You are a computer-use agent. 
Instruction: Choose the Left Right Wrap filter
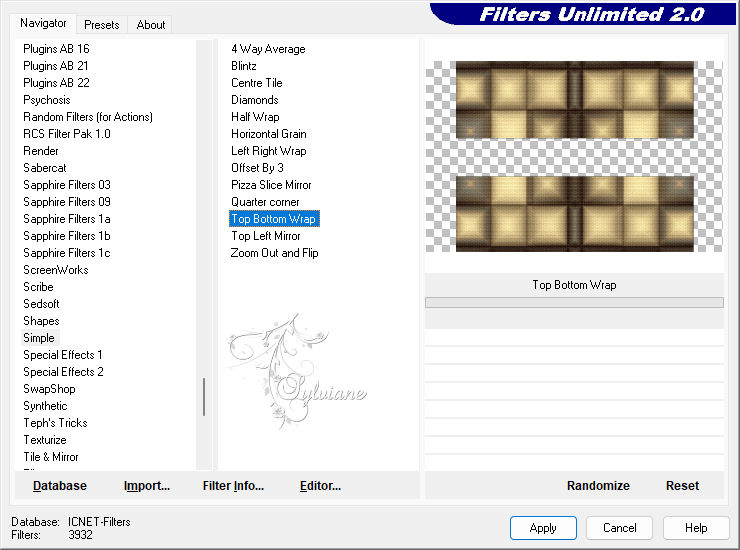pyautogui.click(x=269, y=151)
